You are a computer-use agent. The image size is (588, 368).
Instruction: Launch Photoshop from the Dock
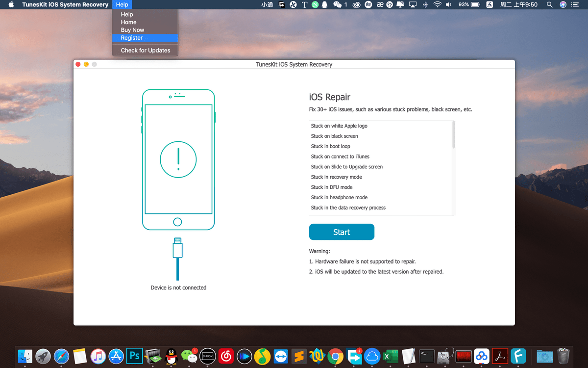click(134, 356)
